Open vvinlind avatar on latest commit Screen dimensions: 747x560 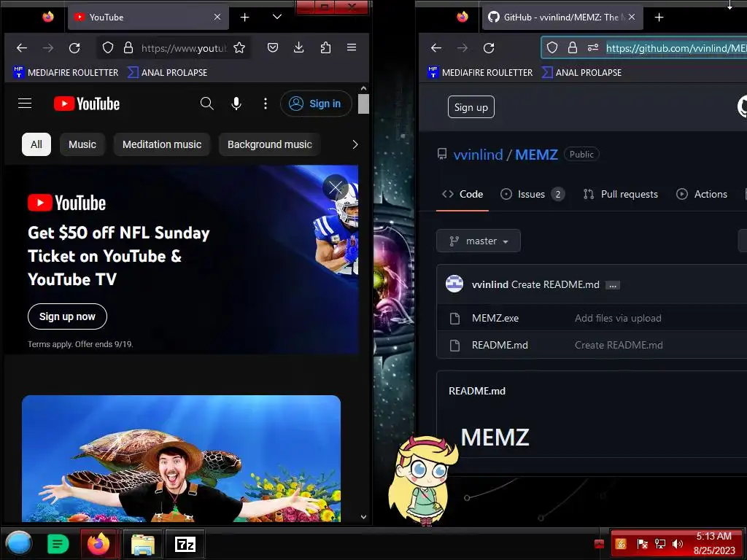pos(454,284)
